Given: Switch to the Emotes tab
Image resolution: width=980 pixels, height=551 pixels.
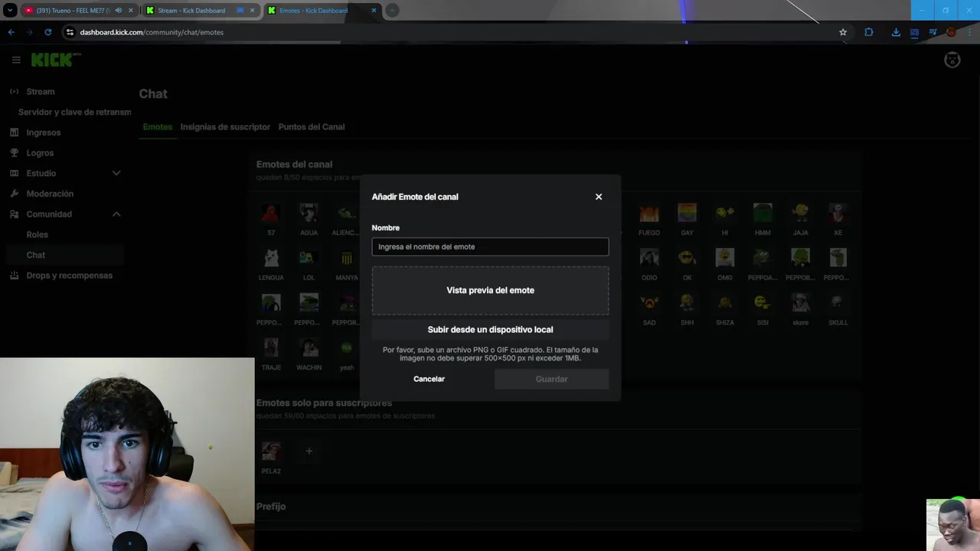Looking at the screenshot, I should (x=157, y=127).
